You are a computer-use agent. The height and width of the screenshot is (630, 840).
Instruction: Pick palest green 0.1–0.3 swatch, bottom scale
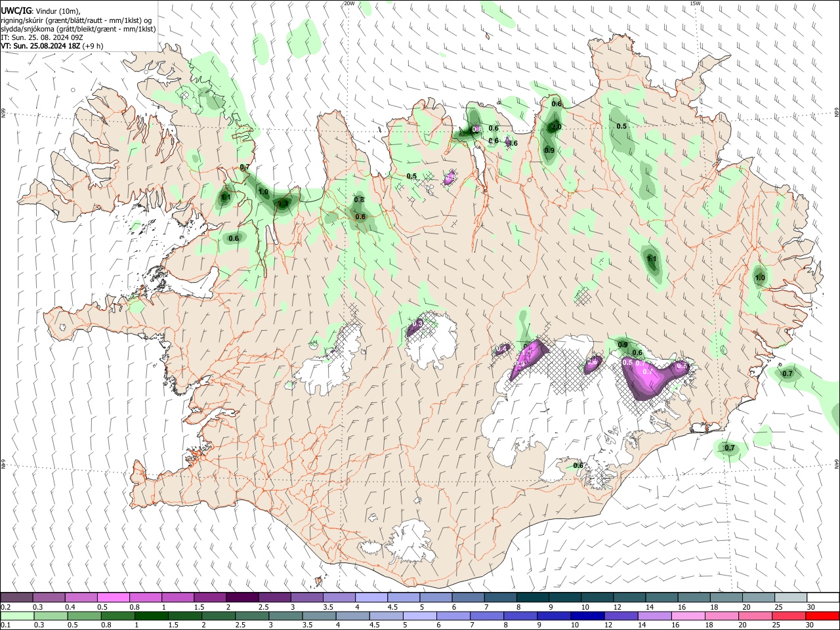pos(17,616)
